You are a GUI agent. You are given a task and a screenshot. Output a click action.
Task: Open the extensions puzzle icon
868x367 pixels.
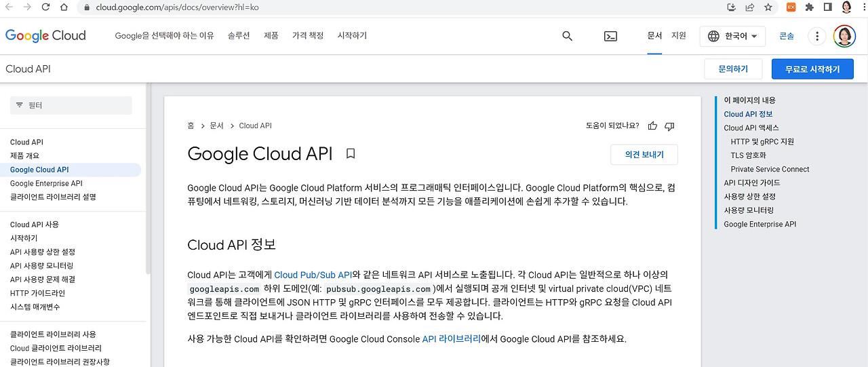[x=809, y=7]
